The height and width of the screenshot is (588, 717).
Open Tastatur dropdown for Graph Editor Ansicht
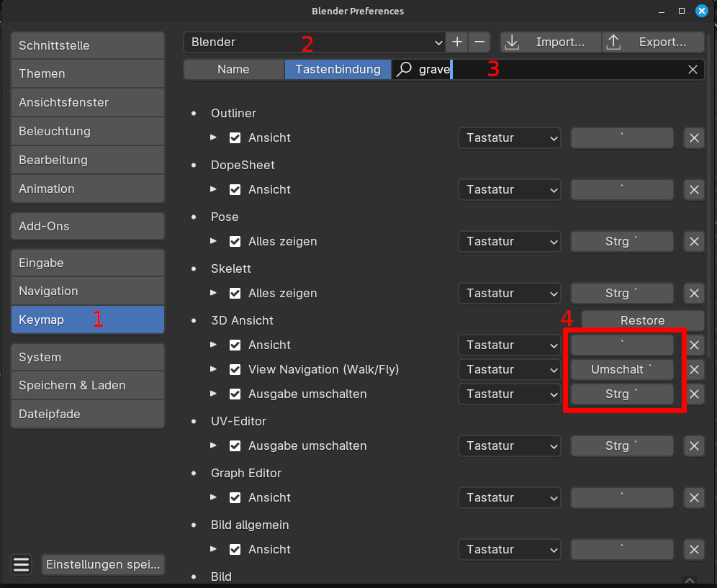510,497
